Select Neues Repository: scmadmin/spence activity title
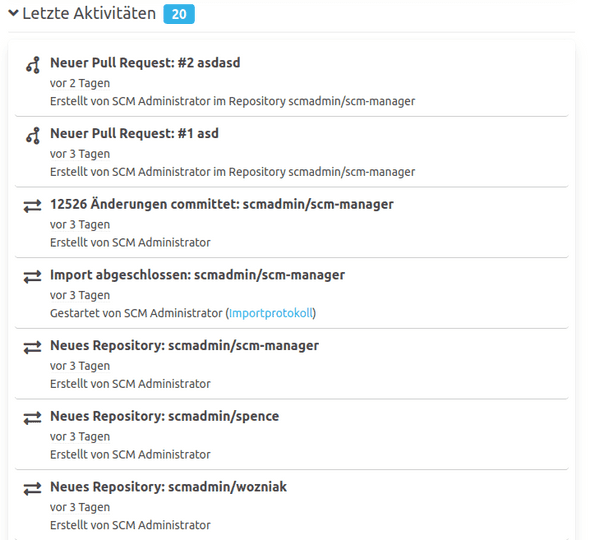 click(164, 416)
